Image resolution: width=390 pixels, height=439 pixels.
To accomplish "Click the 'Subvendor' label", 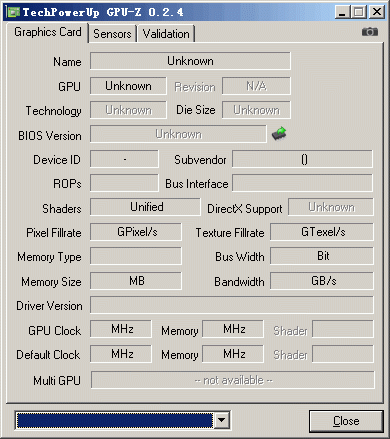I will click(x=200, y=160).
